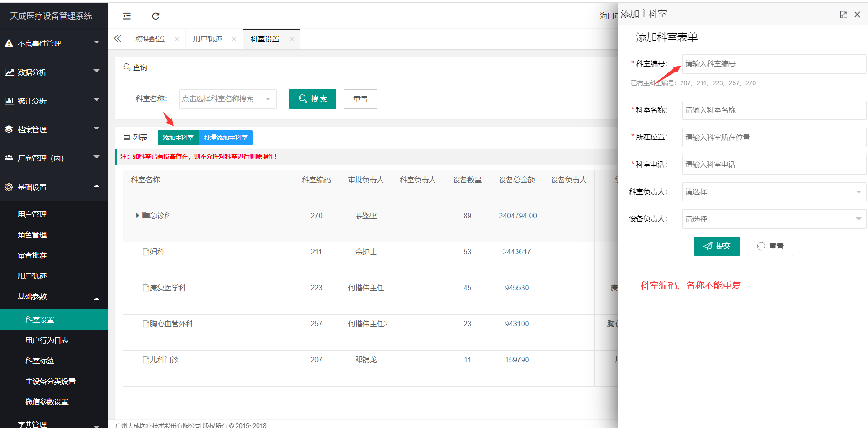Click the 数据分析 chart icon
Image resolution: width=868 pixels, height=428 pixels.
coord(9,72)
